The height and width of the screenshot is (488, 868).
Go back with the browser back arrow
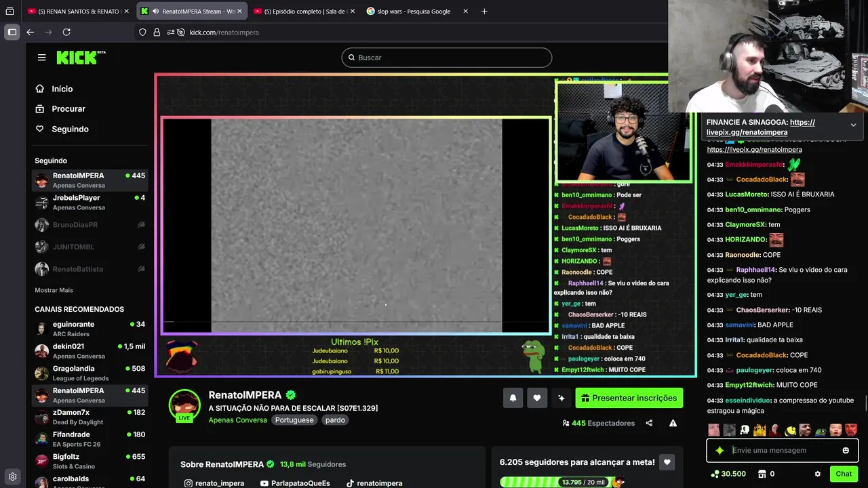30,32
